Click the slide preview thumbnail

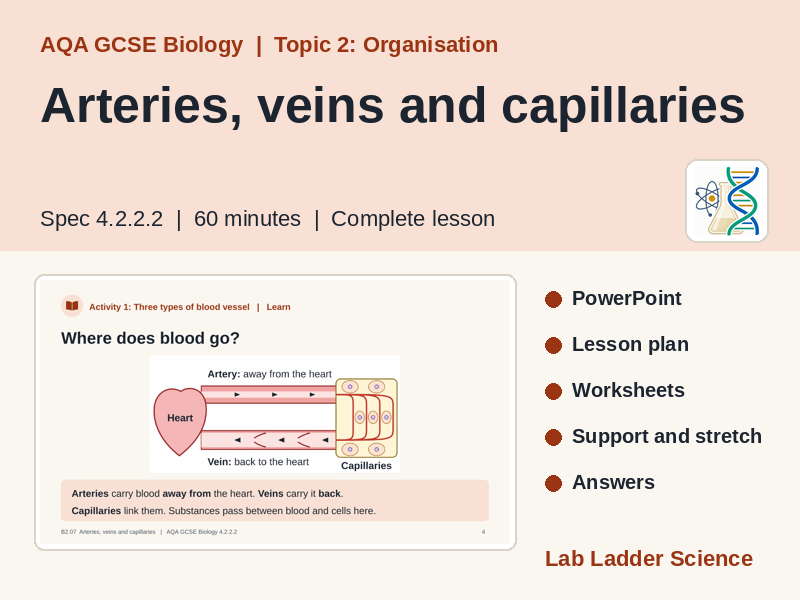276,412
